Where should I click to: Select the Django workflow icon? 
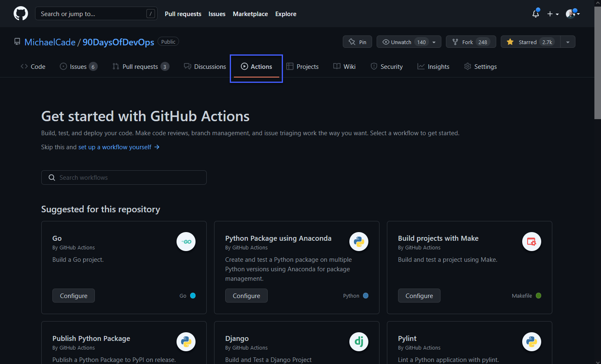tap(358, 342)
